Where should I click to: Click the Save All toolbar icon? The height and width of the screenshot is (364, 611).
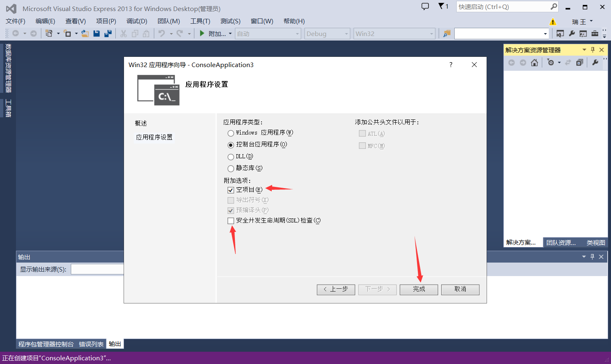tap(108, 34)
